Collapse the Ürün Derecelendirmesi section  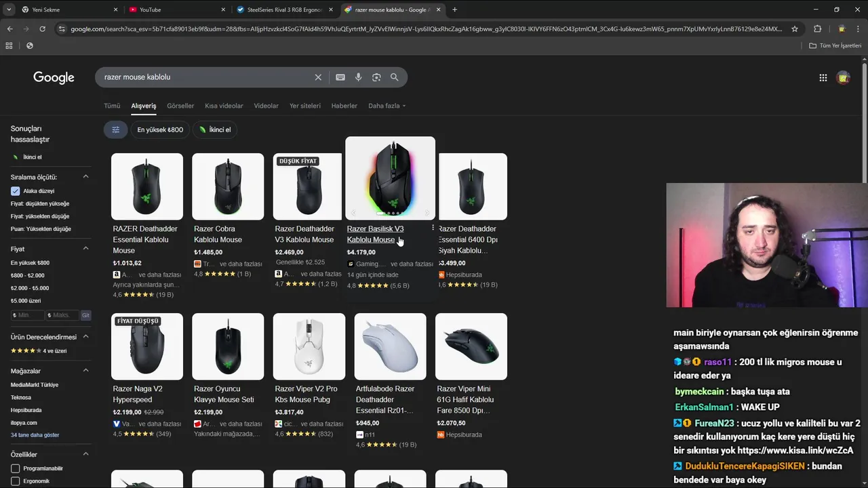(x=85, y=337)
